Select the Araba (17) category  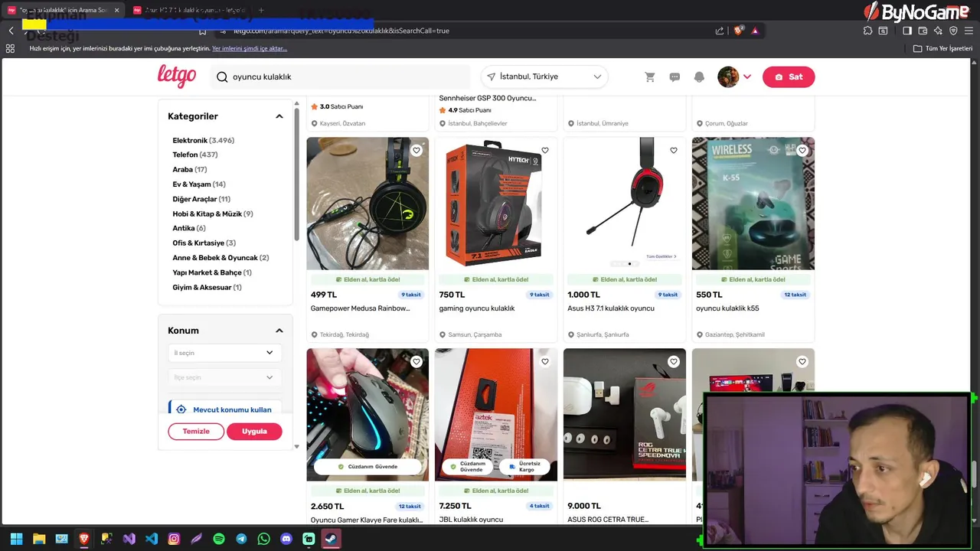[190, 169]
